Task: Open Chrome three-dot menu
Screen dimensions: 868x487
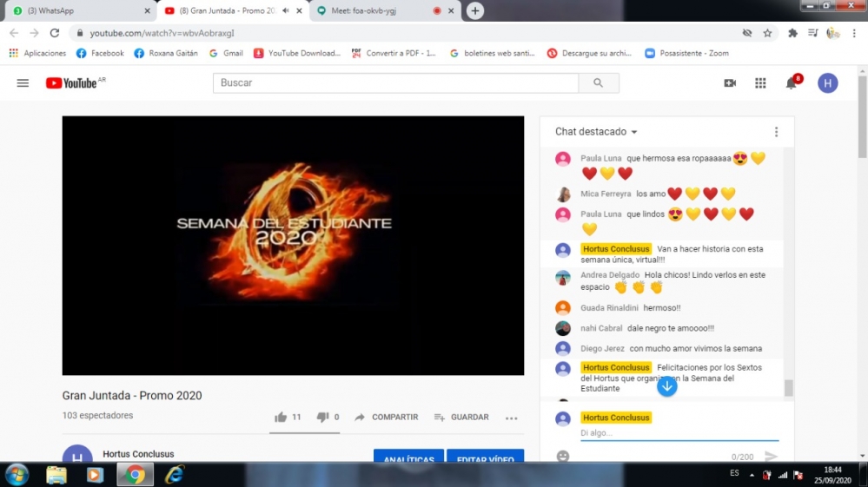Action: pos(854,33)
